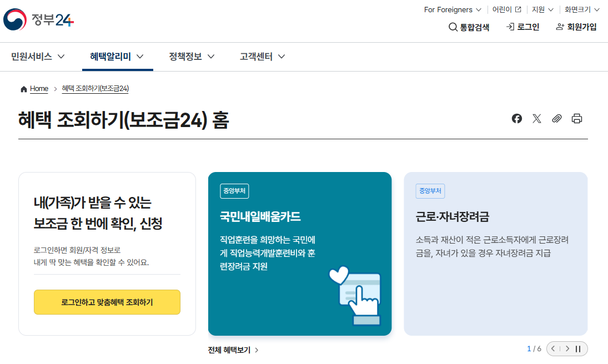Share the page on X
Image resolution: width=608 pixels, height=364 pixels.
pyautogui.click(x=536, y=118)
